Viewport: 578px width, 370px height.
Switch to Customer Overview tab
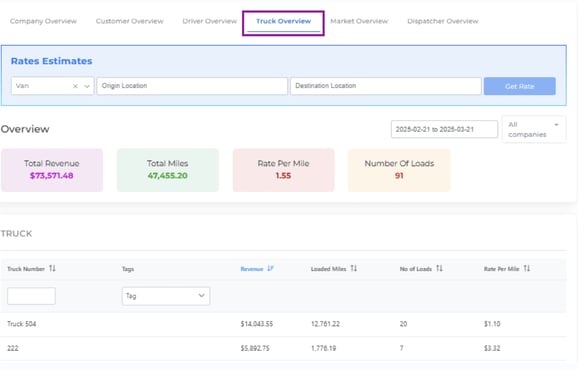pos(129,21)
